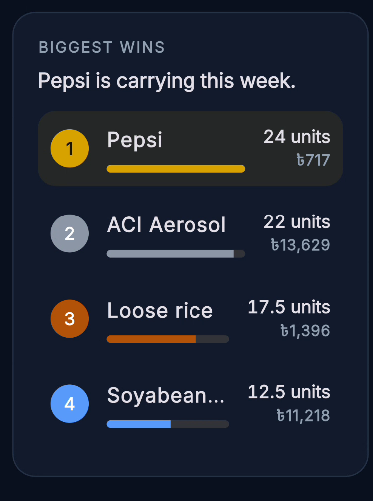Click the ৳717 revenue amount
Viewport: 373px width, 501px height.
(x=313, y=160)
